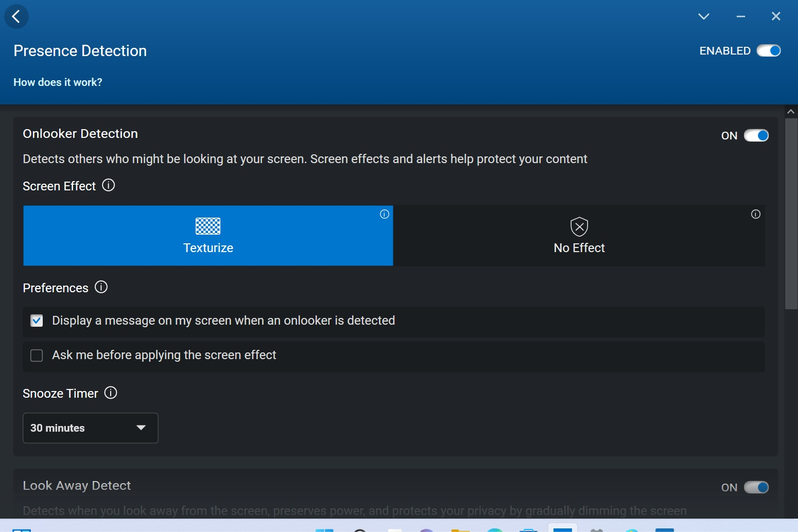Open info icon next to Screen Effect

coord(108,185)
